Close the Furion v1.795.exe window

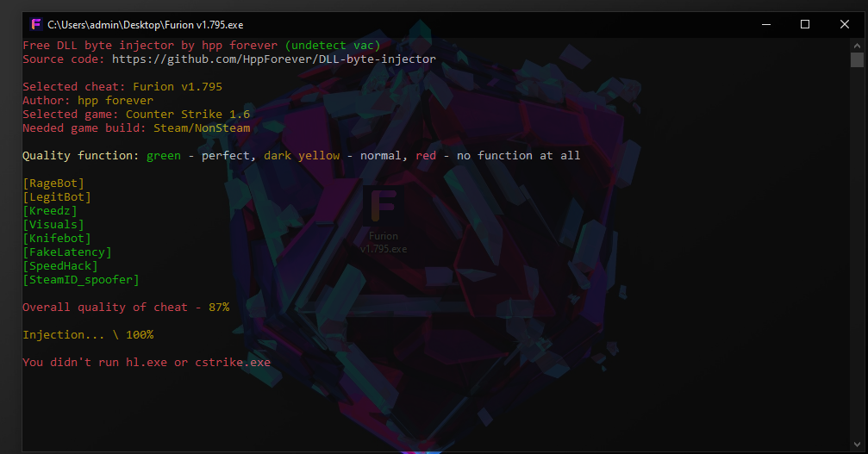tap(844, 24)
